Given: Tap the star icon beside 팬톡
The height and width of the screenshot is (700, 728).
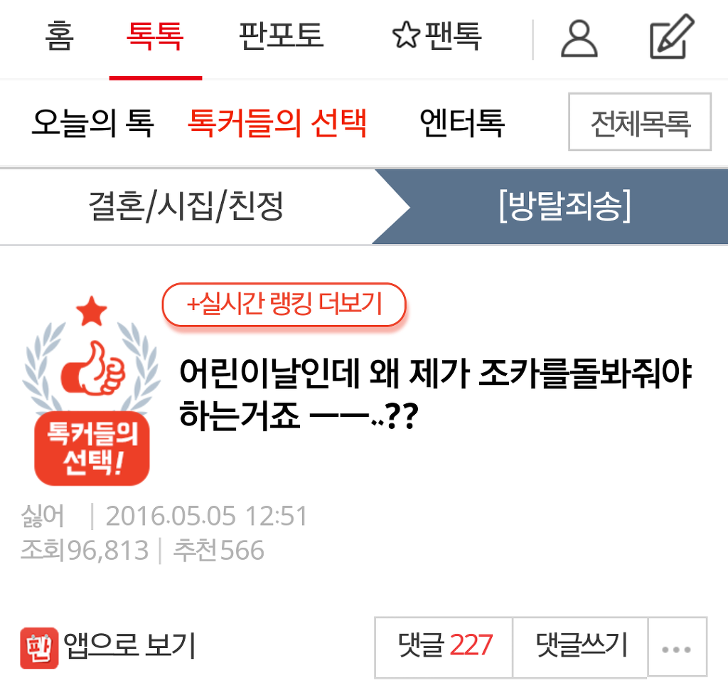Looking at the screenshot, I should pos(406,35).
